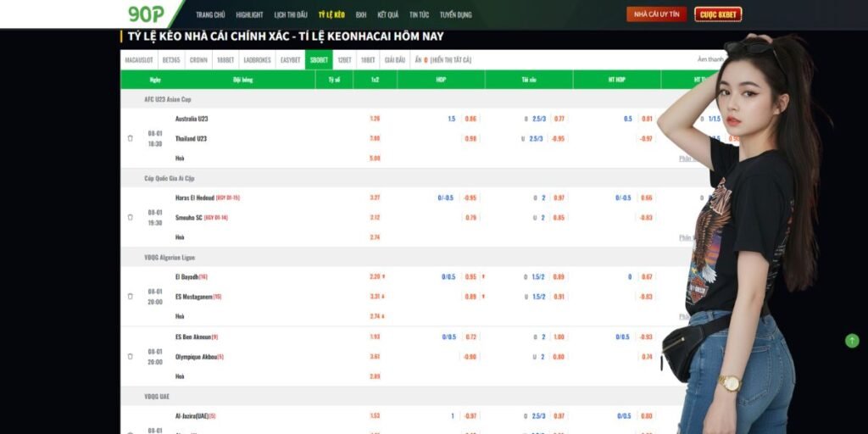This screenshot has height=434, width=868.
Task: Remove the Haras El Hodoud match row
Action: [131, 217]
